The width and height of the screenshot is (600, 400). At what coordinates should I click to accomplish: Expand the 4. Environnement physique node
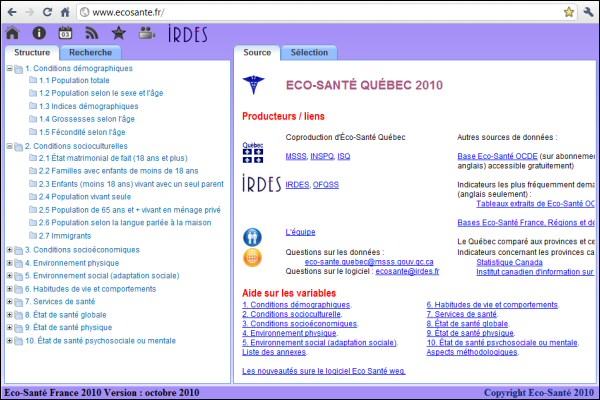(10, 263)
